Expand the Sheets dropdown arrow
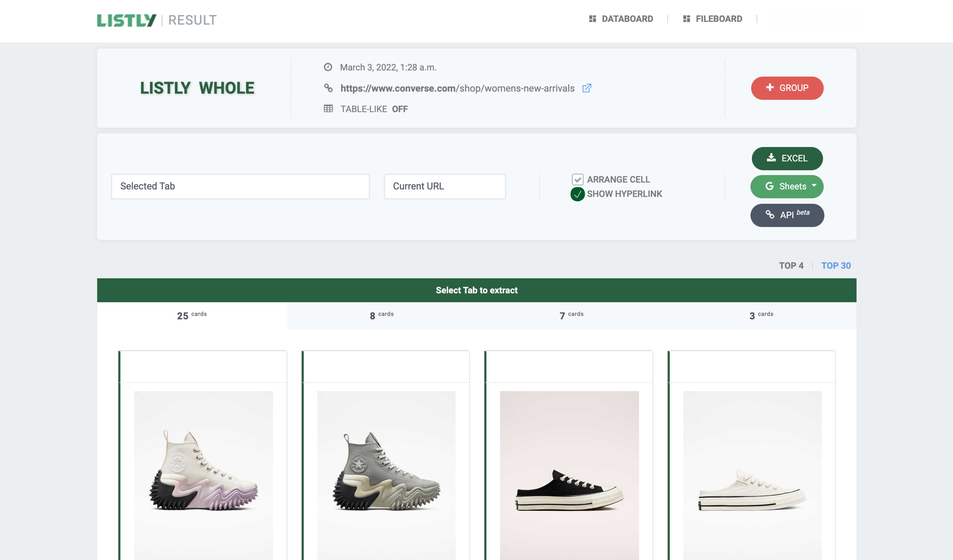 814,185
